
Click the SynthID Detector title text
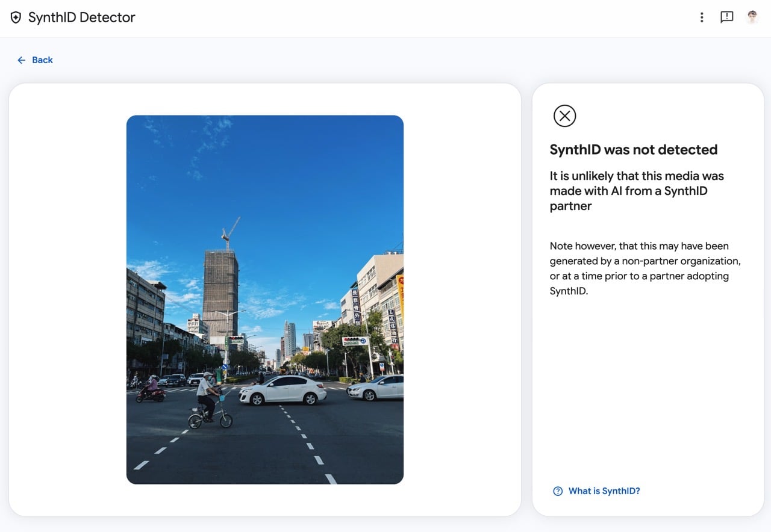82,17
